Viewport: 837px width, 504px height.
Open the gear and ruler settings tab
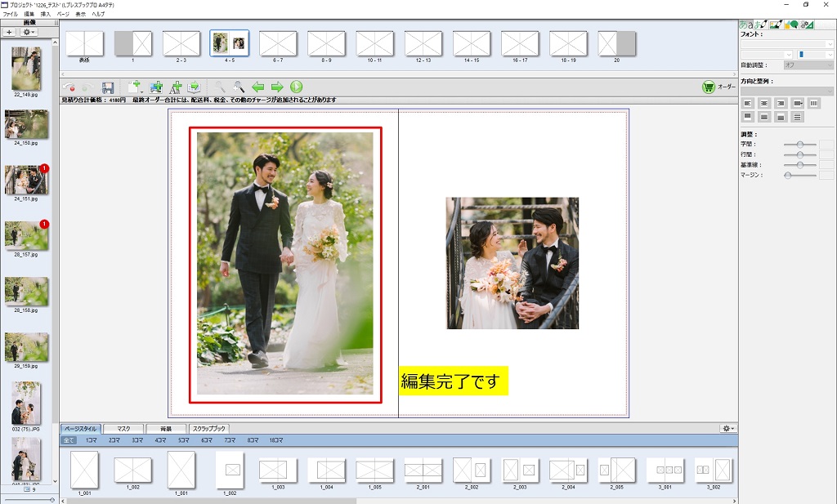coord(807,25)
